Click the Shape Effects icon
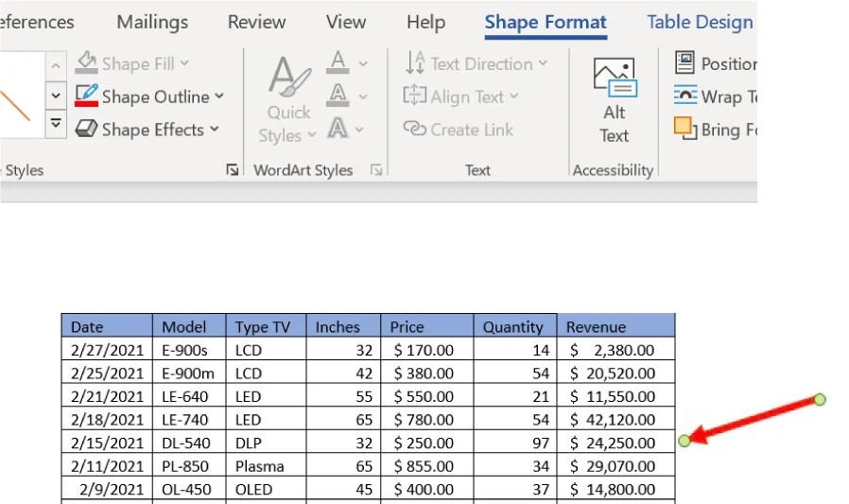This screenshot has width=849, height=504. click(87, 130)
